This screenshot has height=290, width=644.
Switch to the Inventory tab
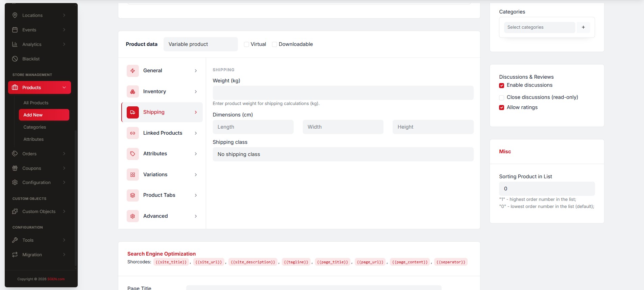tap(162, 91)
